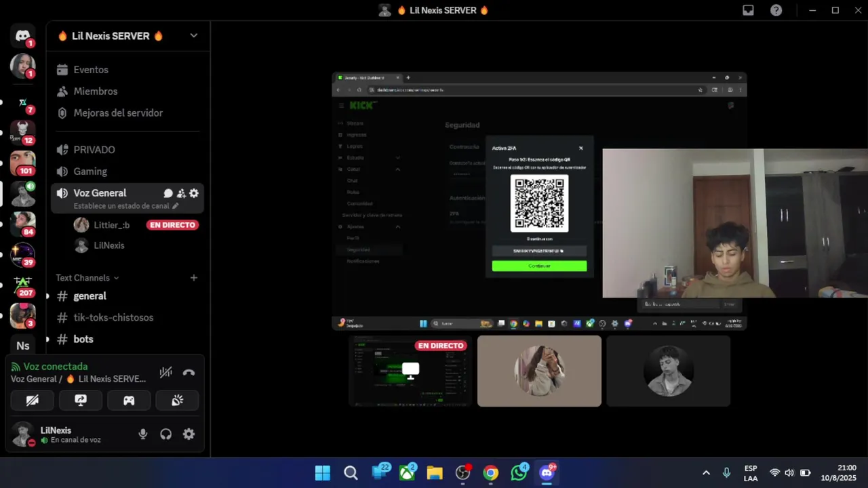868x488 pixels.
Task: Open the Ns server icon
Action: (x=22, y=346)
